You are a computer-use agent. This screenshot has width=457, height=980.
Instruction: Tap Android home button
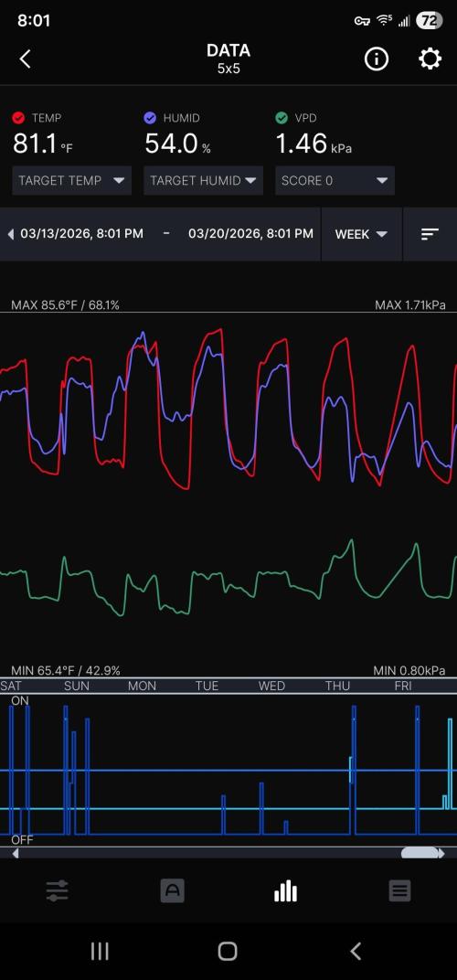tap(228, 952)
